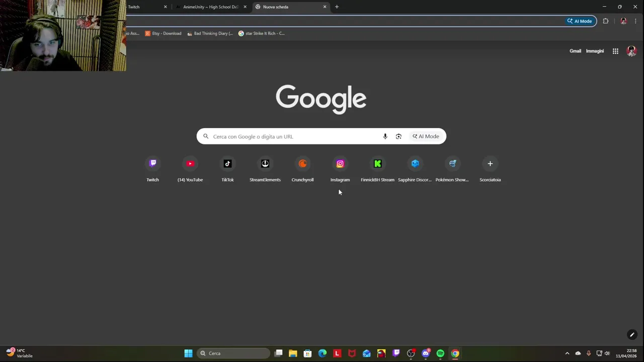Open the Bad Thinking Diary bookmark
This screenshot has width=644, height=362.
pos(210,33)
